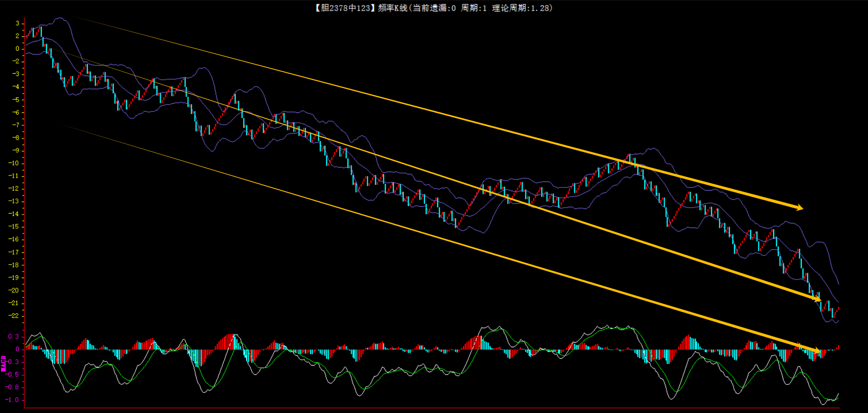The image size is (868, 413).
Task: Click the 理论周期:1.28 text in title
Action: 522,8
